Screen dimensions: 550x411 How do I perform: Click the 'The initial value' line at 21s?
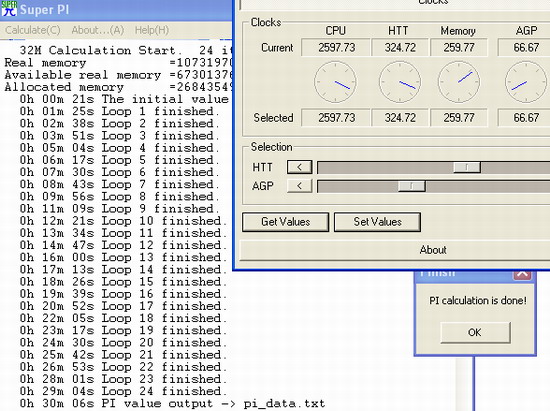125,99
